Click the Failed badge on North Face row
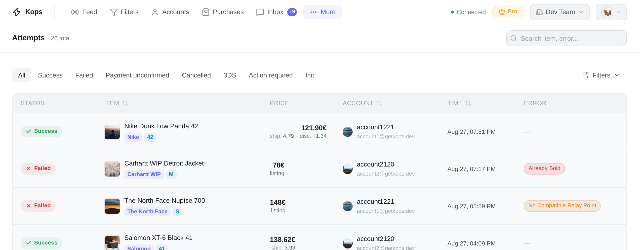Image resolution: width=644 pixels, height=250 pixels. tap(38, 206)
